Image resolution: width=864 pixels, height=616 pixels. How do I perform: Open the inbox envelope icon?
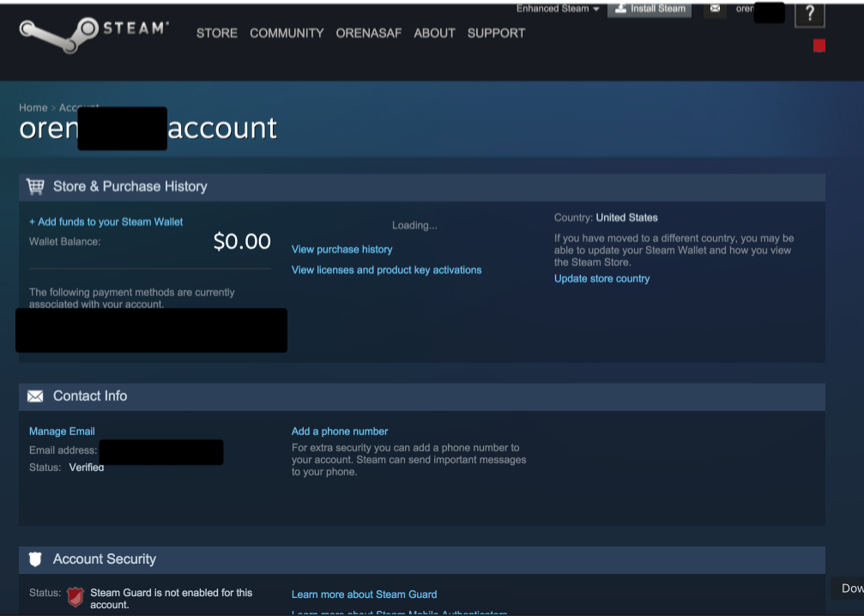[715, 9]
